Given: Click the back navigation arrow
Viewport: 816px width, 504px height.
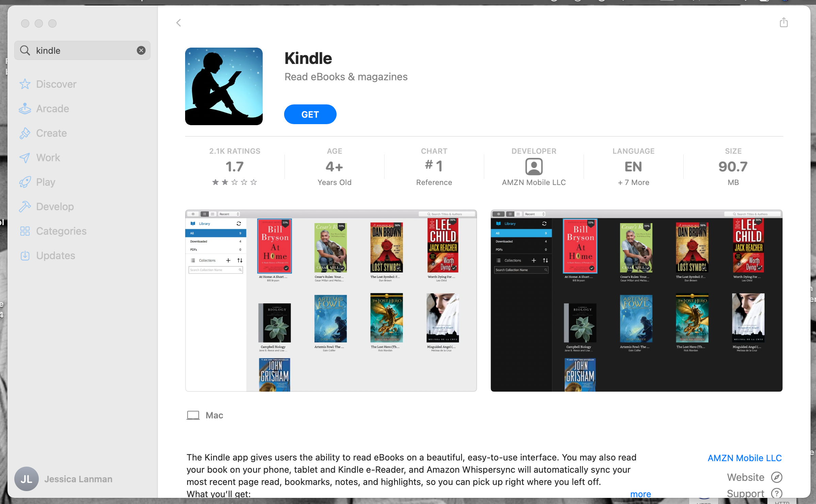Looking at the screenshot, I should click(x=178, y=23).
